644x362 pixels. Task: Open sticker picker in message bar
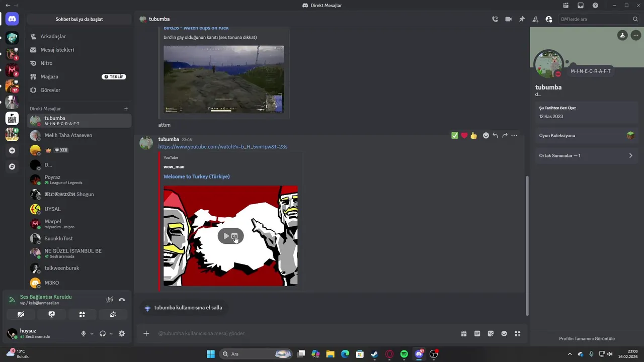tap(491, 333)
